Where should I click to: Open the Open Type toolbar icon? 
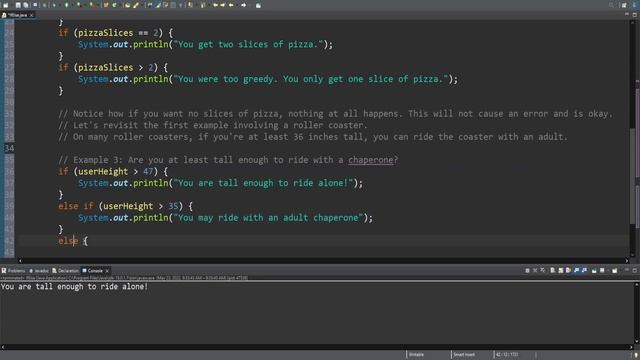click(128, 5)
